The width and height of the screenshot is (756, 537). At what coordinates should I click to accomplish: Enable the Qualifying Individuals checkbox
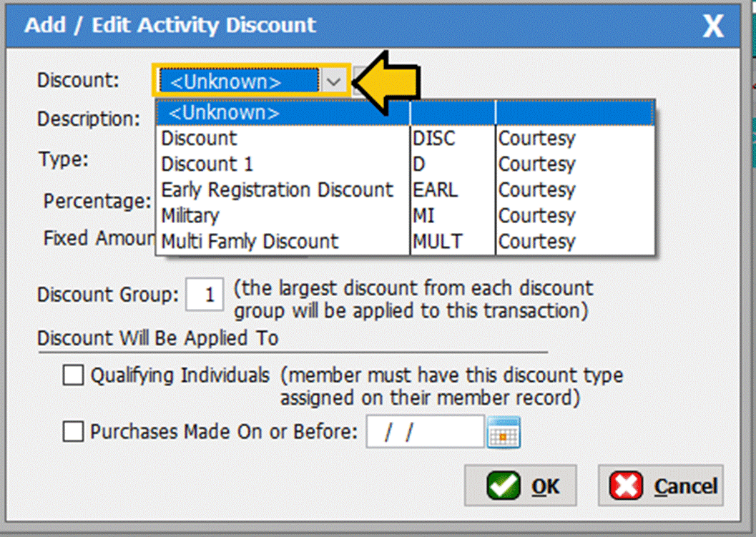(x=73, y=376)
